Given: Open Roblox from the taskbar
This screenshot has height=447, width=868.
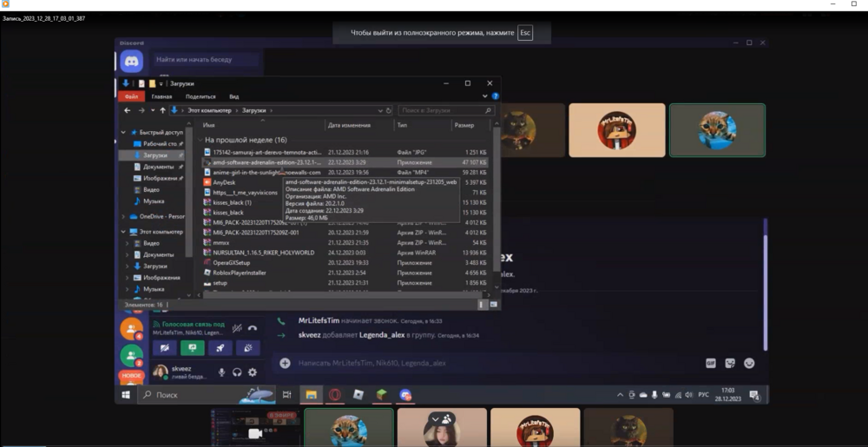Looking at the screenshot, I should coord(358,395).
